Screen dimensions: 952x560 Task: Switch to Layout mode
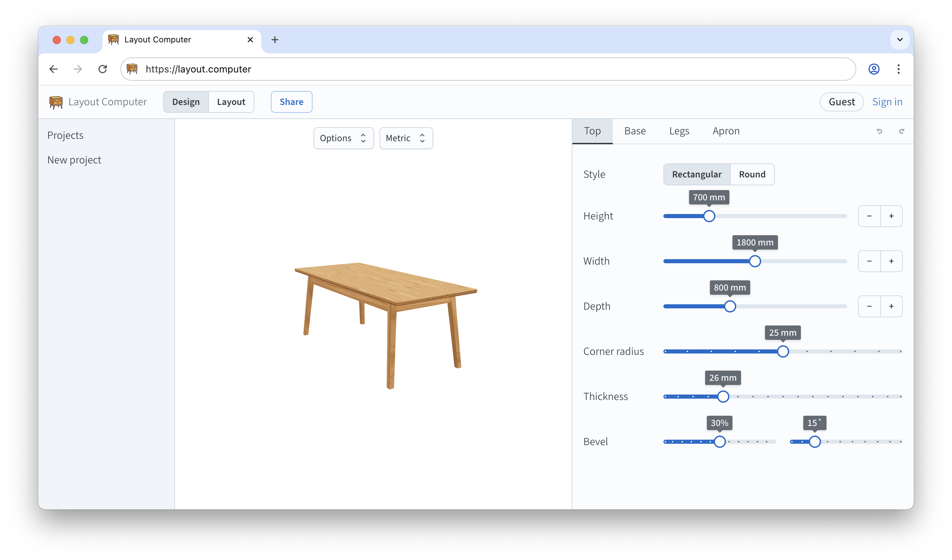(231, 102)
